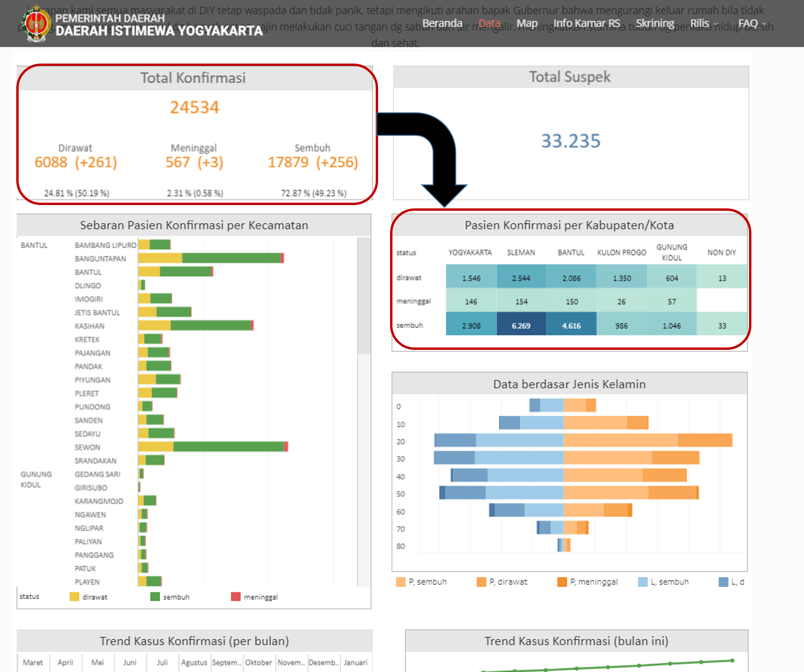Click the Sewon bar in kecamatan chart
Image resolution: width=804 pixels, height=672 pixels.
point(213,447)
